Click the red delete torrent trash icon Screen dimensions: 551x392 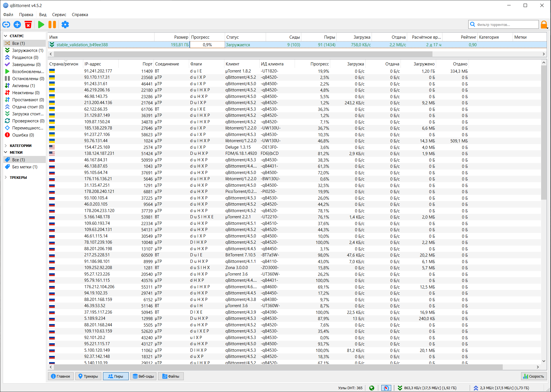[x=28, y=25]
